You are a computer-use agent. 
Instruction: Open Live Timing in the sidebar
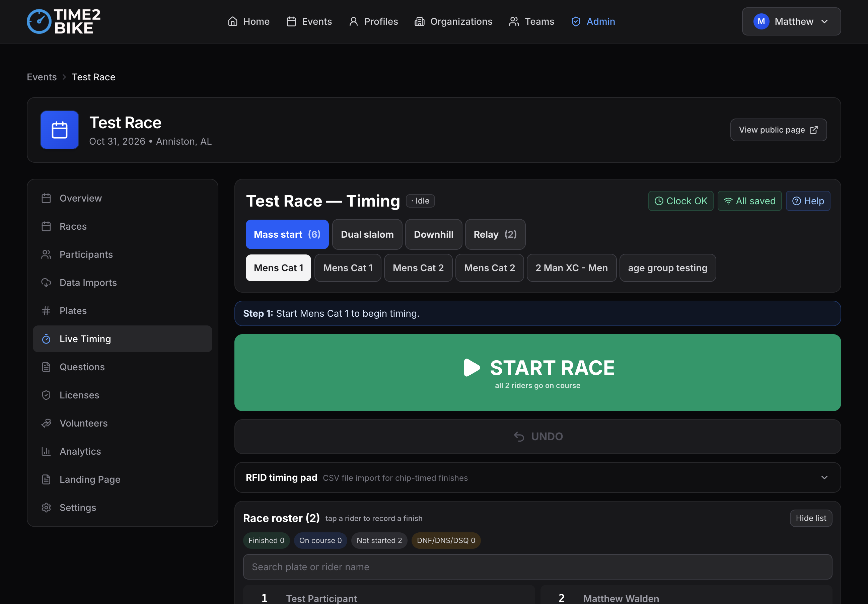(x=122, y=339)
